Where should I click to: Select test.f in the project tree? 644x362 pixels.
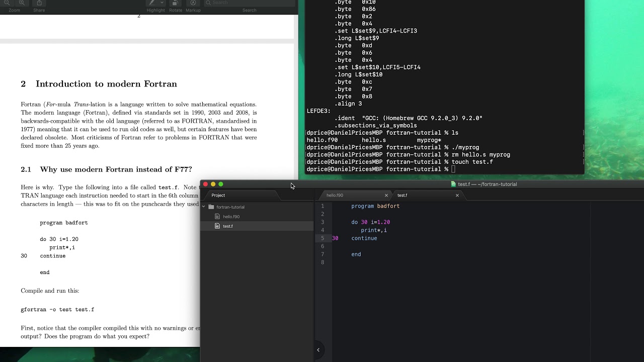[x=228, y=226]
